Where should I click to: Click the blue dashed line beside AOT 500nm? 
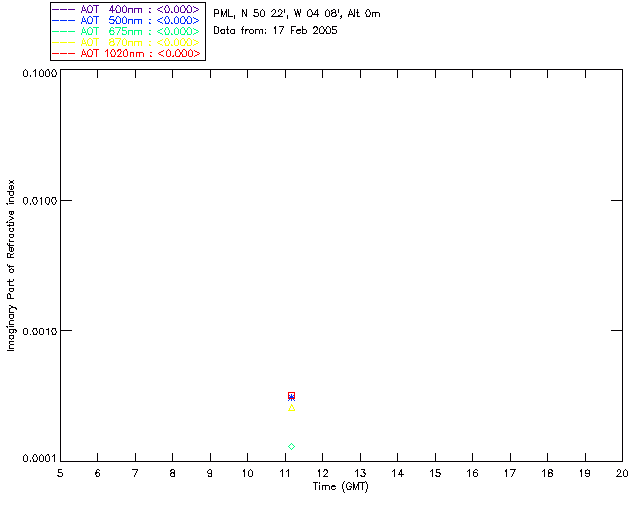64,21
